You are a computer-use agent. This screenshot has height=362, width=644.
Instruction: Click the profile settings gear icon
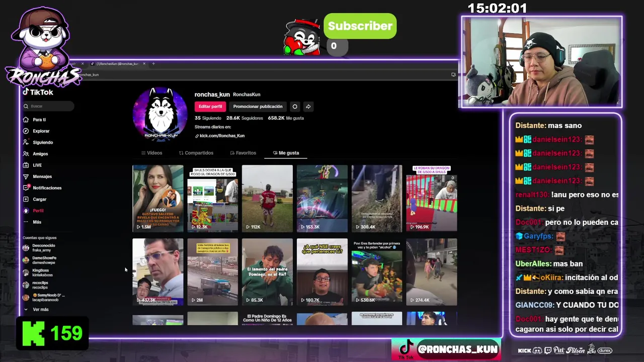tap(295, 107)
